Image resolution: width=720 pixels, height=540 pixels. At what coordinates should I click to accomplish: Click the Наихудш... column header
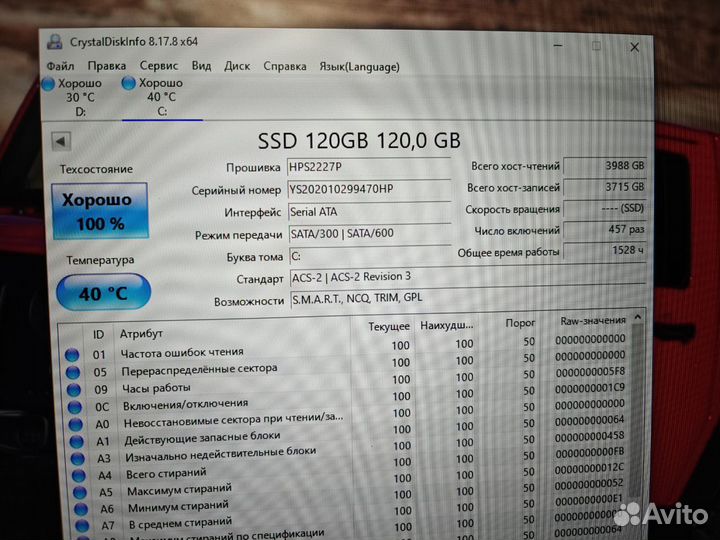tap(446, 326)
